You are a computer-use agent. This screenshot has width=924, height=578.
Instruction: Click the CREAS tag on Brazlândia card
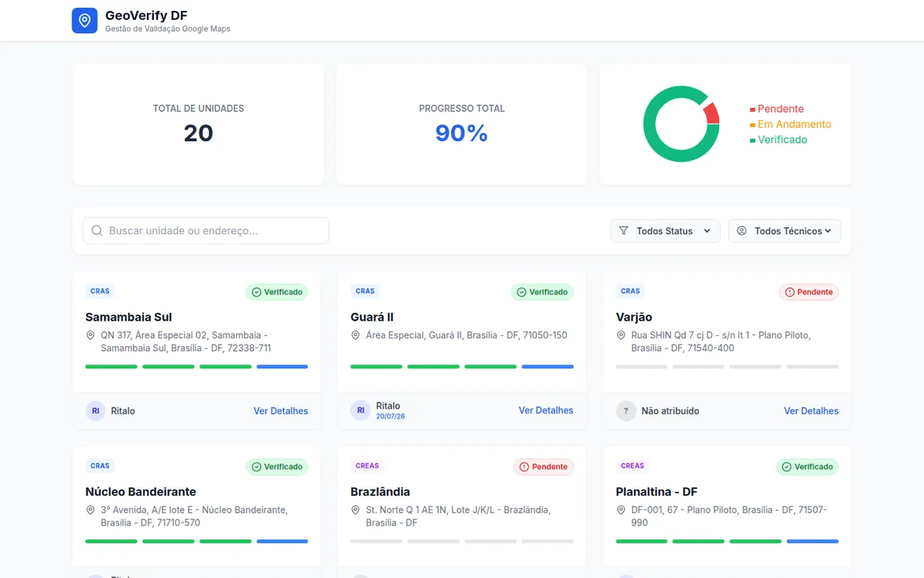(x=367, y=465)
